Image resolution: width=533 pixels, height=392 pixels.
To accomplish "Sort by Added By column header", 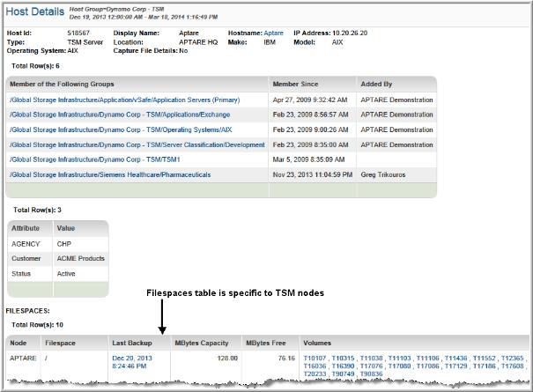I will point(377,84).
